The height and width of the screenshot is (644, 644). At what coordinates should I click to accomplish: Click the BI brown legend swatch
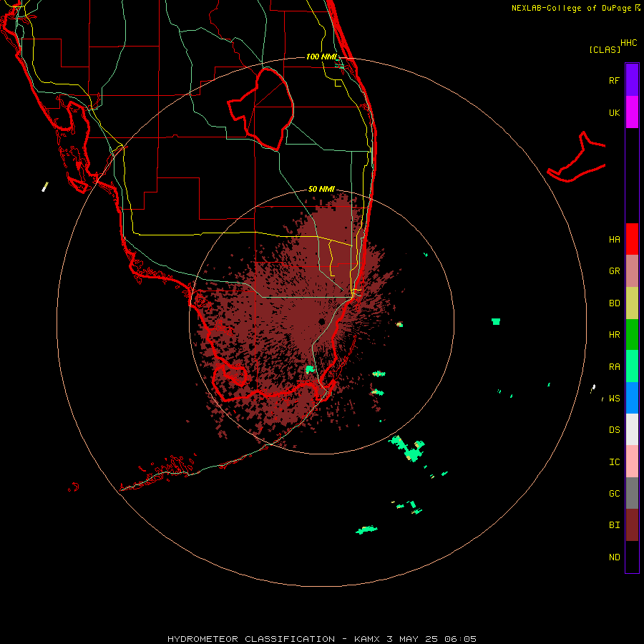coord(632,525)
